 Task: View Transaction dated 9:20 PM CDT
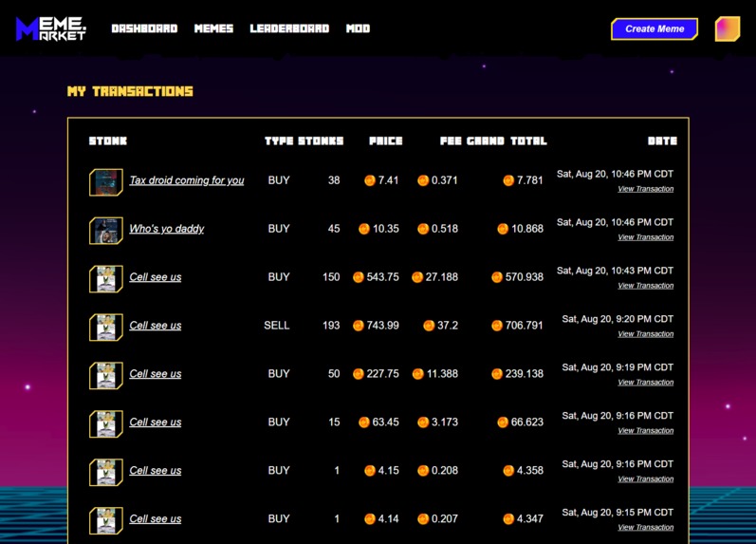(646, 333)
